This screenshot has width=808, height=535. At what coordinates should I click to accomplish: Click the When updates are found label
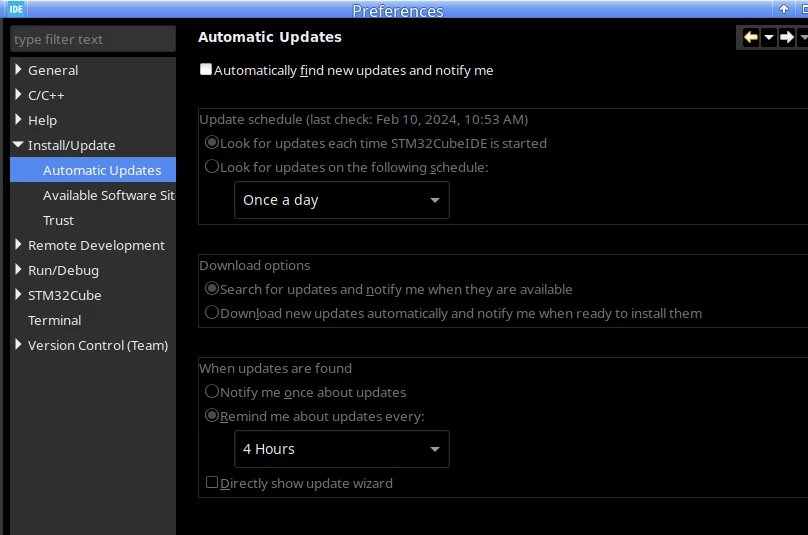[x=276, y=369]
